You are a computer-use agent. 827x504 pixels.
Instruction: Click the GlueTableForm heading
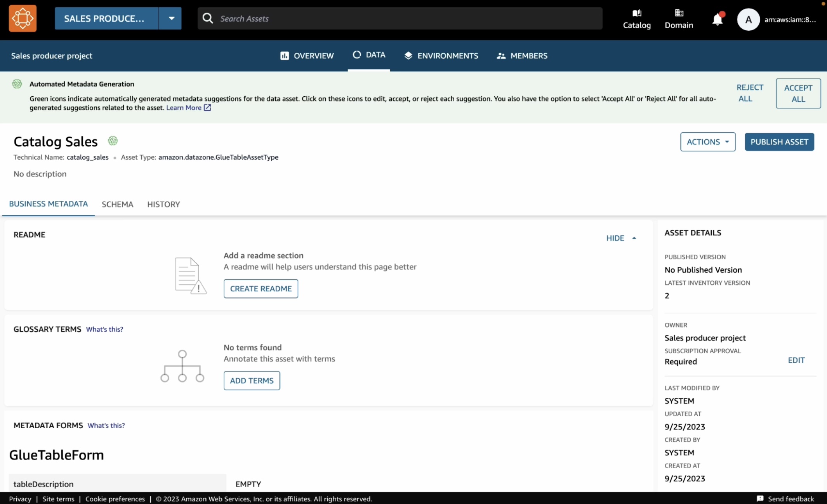[x=56, y=455]
